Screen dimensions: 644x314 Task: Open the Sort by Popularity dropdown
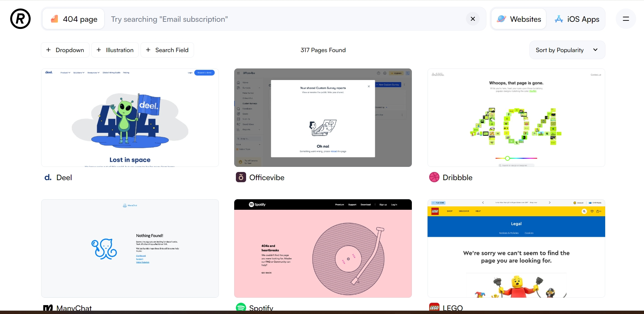point(567,50)
